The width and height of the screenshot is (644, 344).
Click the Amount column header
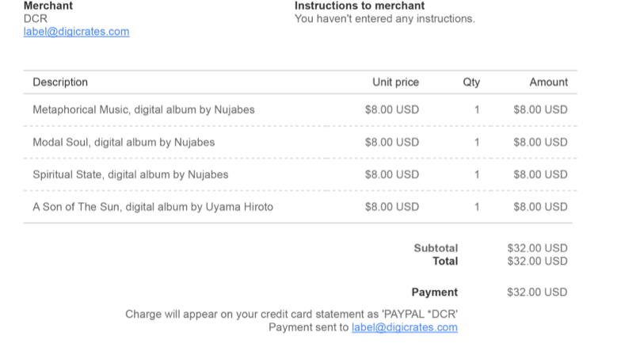549,82
